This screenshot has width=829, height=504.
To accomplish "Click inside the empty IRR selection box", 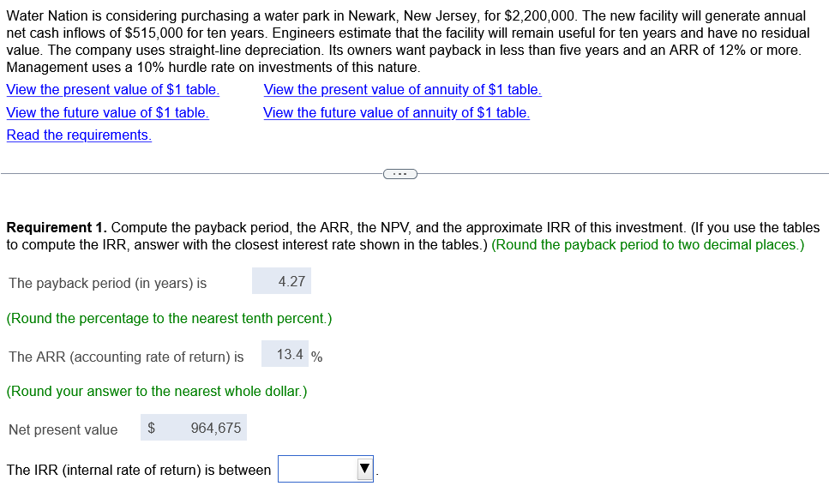I will pos(318,469).
